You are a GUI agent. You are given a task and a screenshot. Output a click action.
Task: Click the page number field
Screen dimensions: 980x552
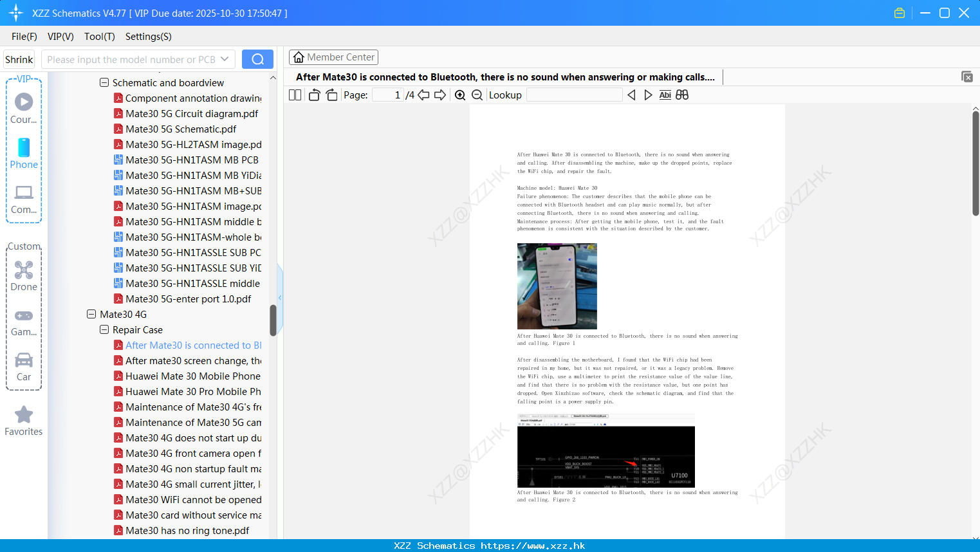(x=388, y=95)
